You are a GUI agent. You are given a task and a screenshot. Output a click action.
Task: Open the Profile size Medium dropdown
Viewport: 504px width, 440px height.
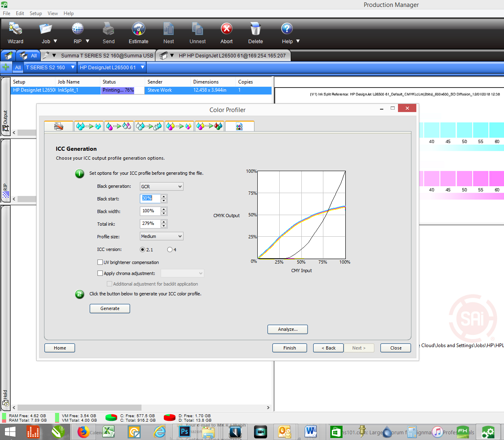click(161, 236)
